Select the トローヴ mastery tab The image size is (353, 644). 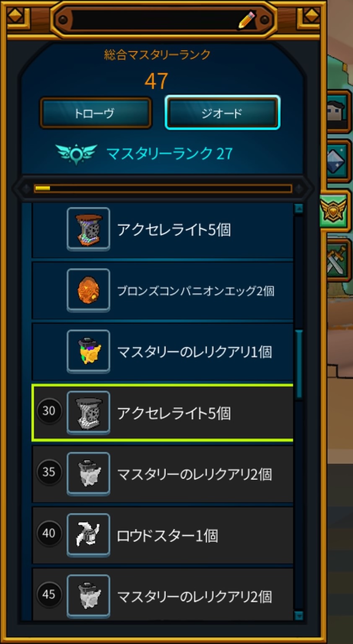(x=96, y=113)
